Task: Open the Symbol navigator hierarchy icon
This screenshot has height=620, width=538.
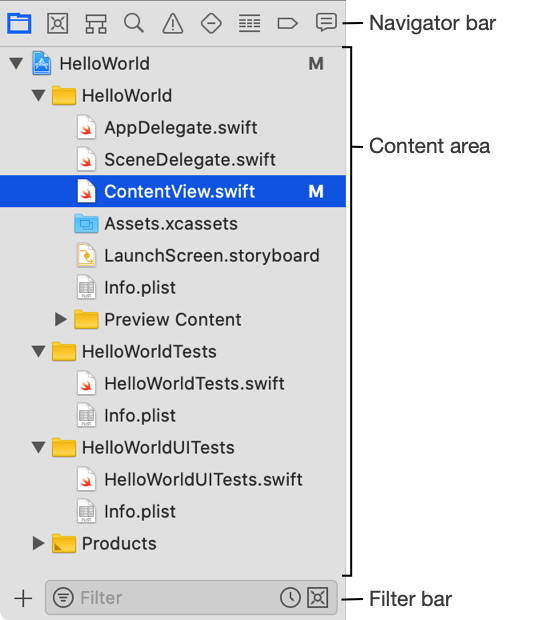Action: click(96, 24)
